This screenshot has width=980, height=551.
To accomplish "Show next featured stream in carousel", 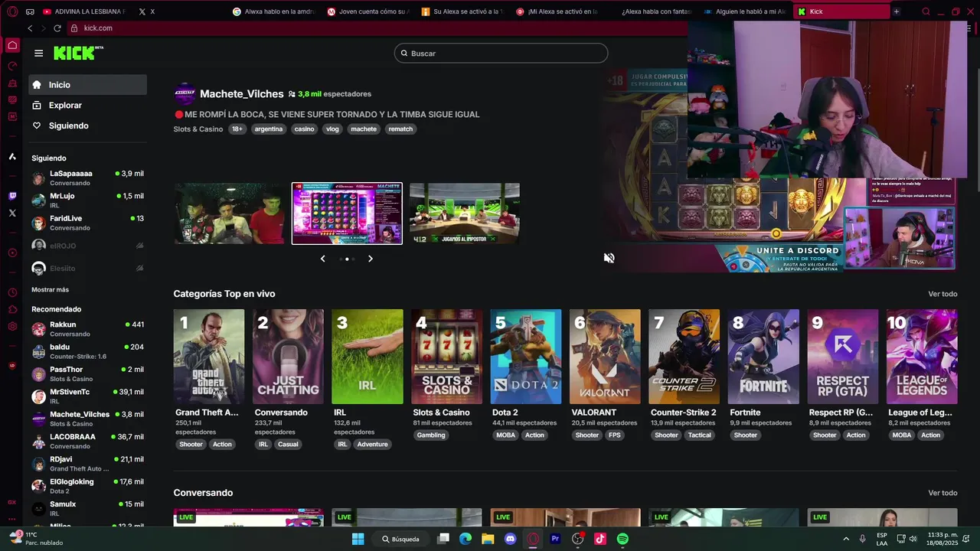I will click(x=371, y=259).
